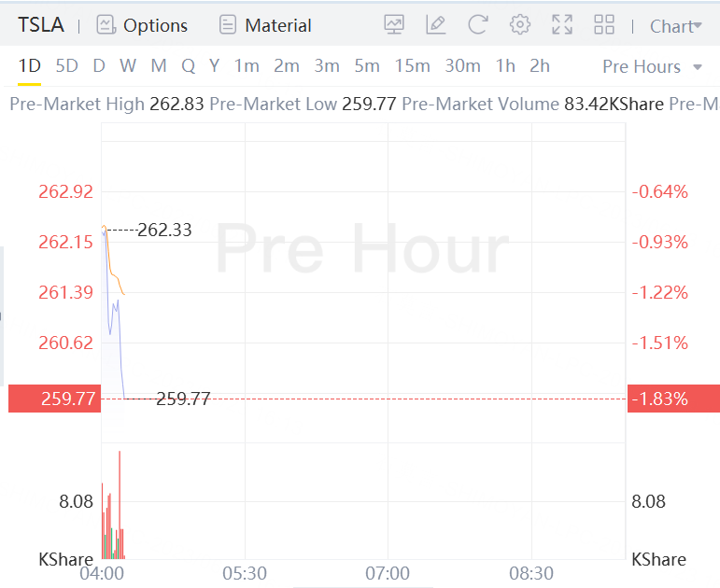Open the multi-chart grid layout icon
The image size is (720, 588).
pyautogui.click(x=604, y=25)
